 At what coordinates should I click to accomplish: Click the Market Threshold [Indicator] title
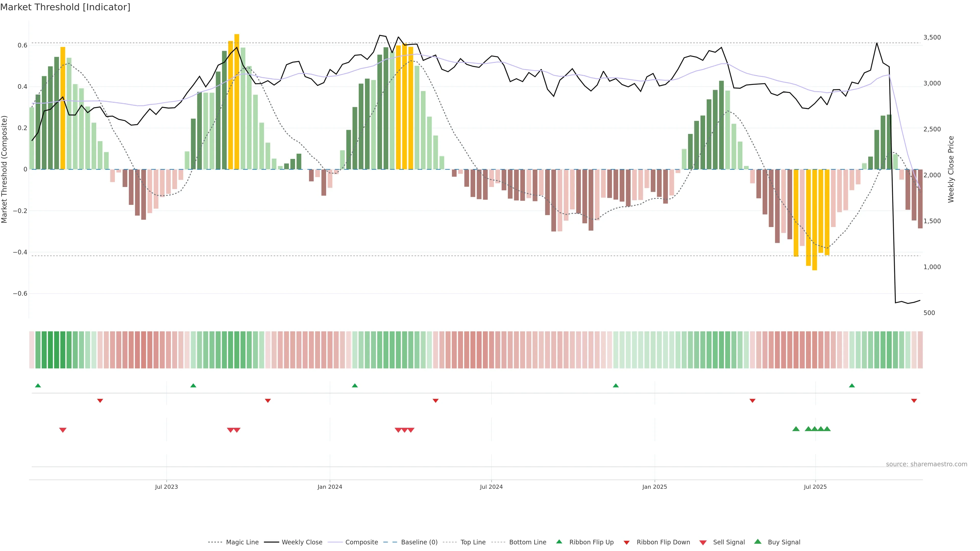pyautogui.click(x=65, y=7)
